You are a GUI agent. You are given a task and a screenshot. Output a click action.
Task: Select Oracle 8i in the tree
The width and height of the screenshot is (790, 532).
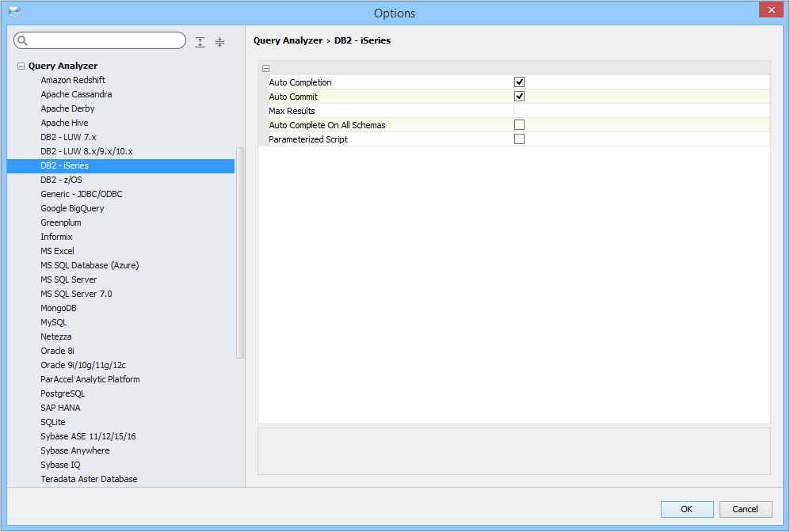pos(57,351)
